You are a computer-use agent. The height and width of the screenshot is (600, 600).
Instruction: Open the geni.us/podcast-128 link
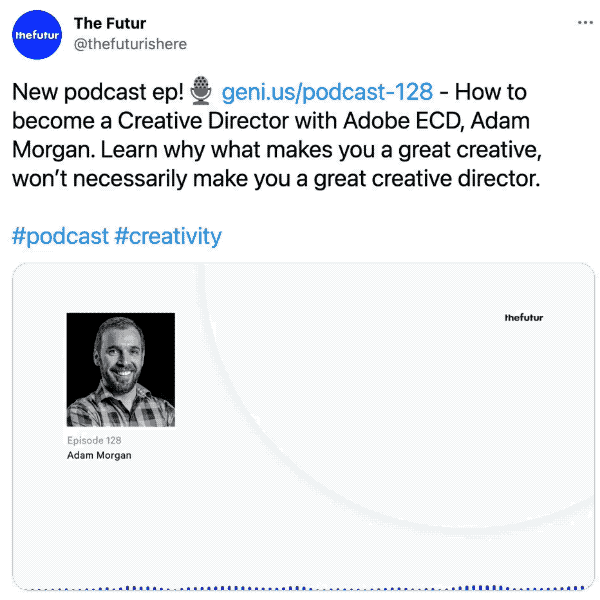coord(327,92)
